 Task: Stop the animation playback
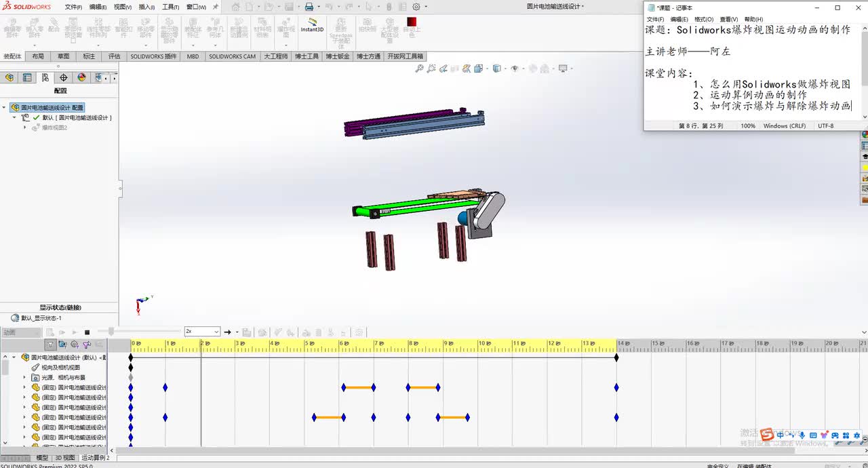[x=87, y=332]
